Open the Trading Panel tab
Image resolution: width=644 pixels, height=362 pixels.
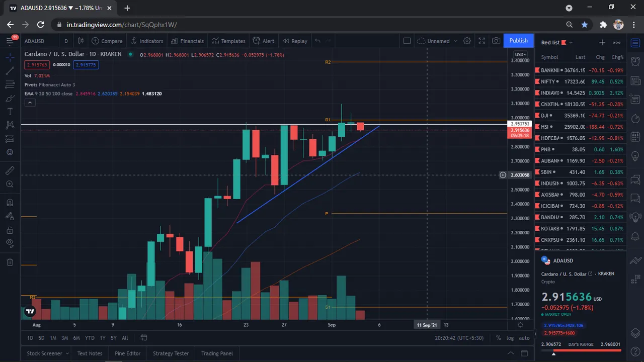click(x=217, y=353)
